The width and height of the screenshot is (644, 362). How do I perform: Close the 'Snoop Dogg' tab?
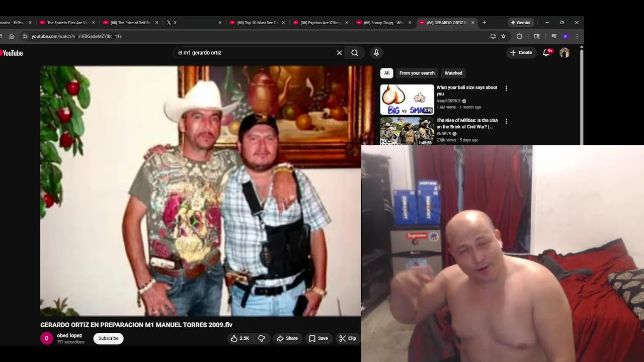click(410, 23)
